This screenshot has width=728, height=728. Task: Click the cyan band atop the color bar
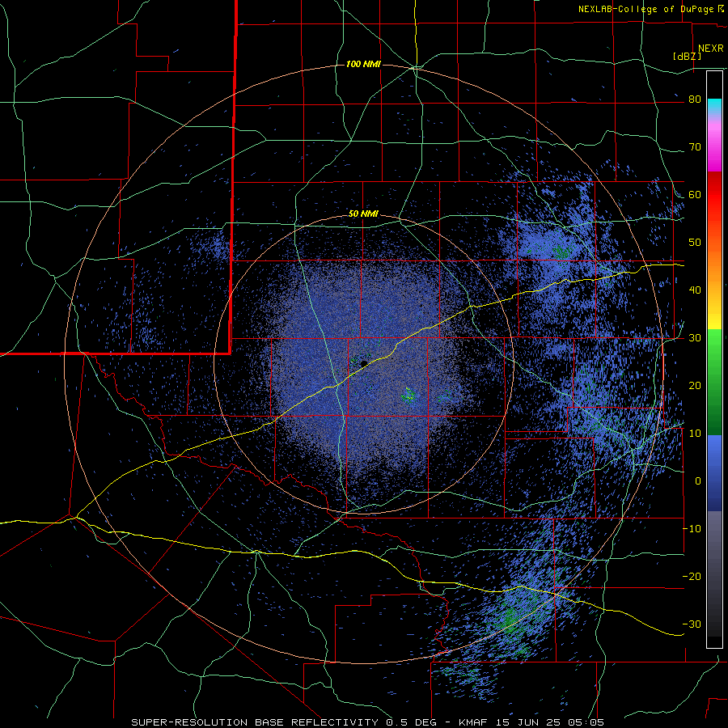pos(714,105)
